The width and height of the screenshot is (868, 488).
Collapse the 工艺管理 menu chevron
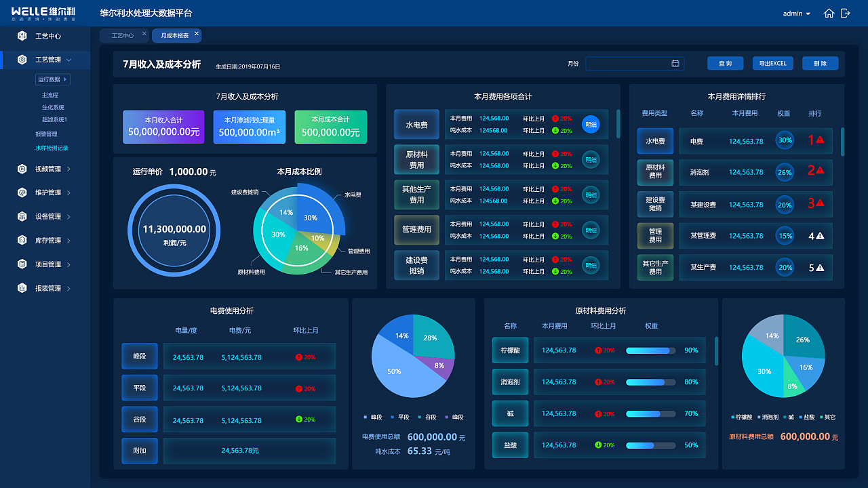pyautogui.click(x=68, y=60)
